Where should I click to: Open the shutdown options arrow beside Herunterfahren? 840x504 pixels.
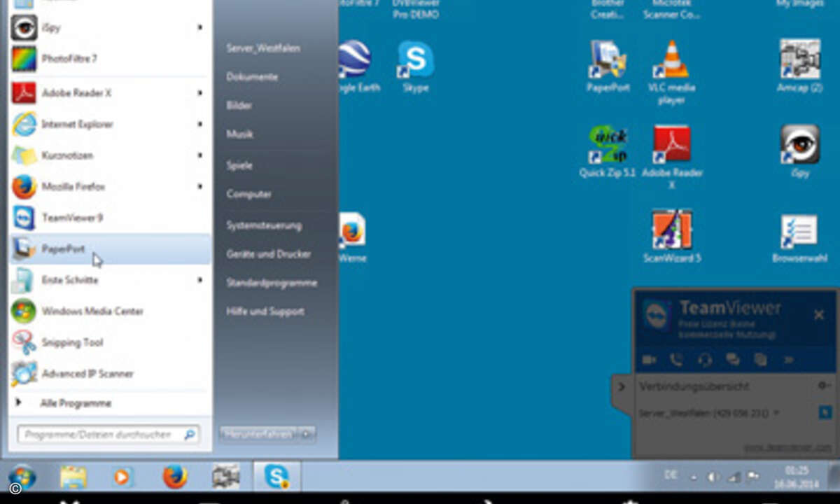pos(308,434)
